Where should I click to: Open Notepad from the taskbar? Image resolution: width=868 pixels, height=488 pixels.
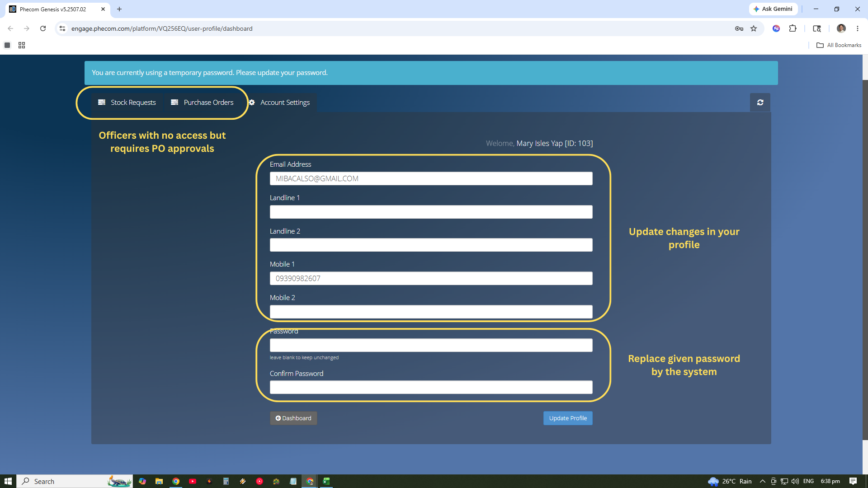click(293, 481)
